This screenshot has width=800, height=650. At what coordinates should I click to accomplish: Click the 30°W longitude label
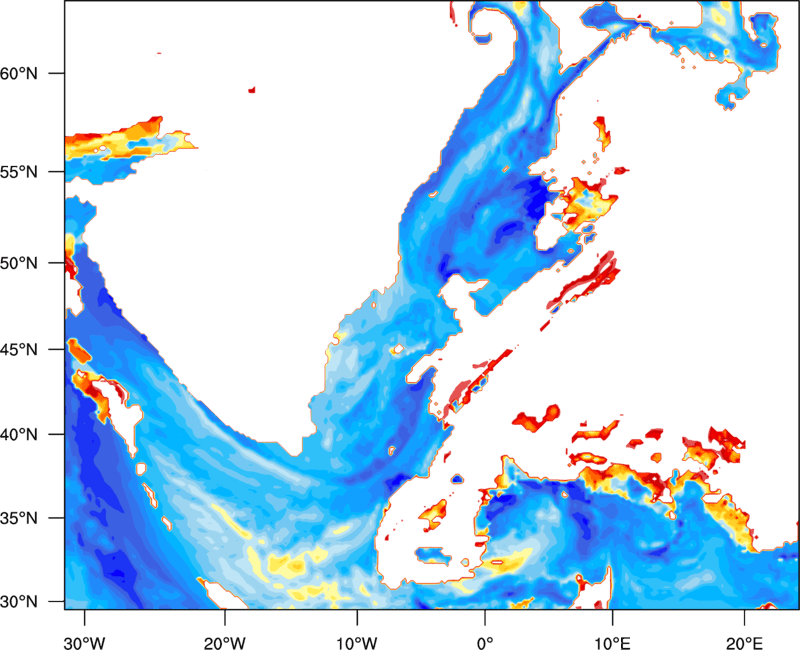pos(85,643)
